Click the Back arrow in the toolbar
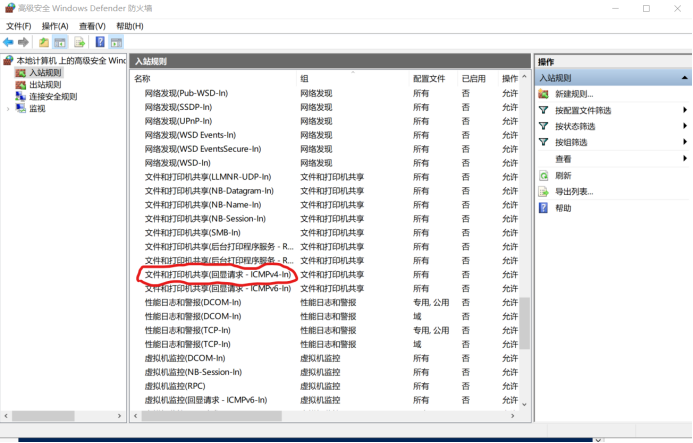 [8, 42]
